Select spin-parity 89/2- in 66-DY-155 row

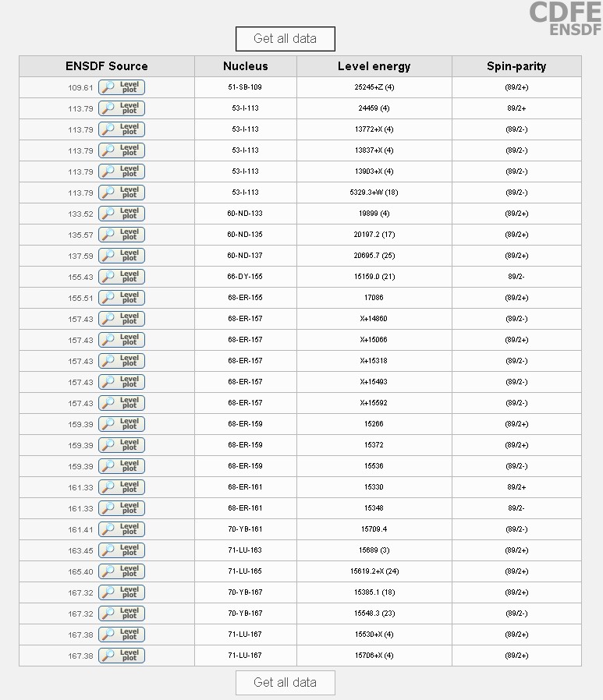pyautogui.click(x=516, y=277)
